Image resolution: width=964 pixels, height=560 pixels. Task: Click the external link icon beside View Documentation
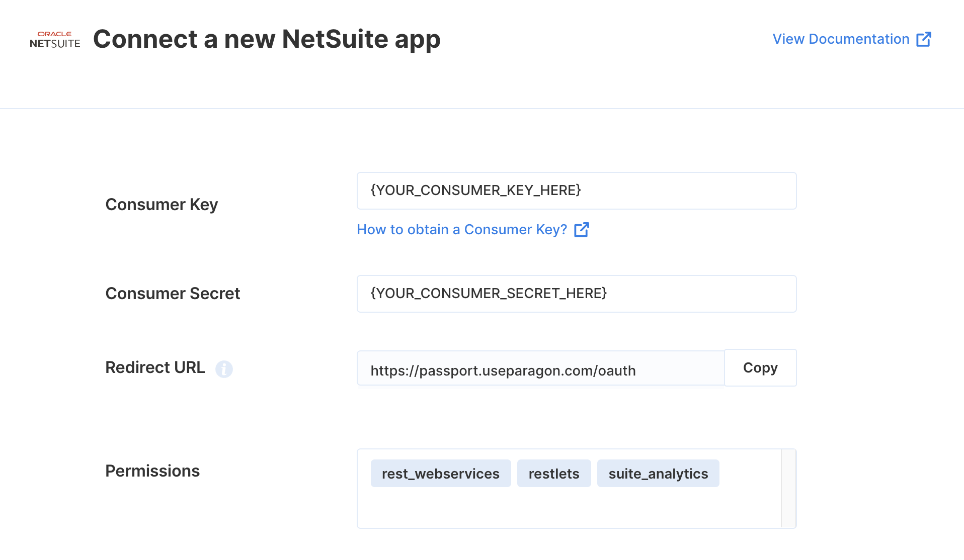pos(923,39)
